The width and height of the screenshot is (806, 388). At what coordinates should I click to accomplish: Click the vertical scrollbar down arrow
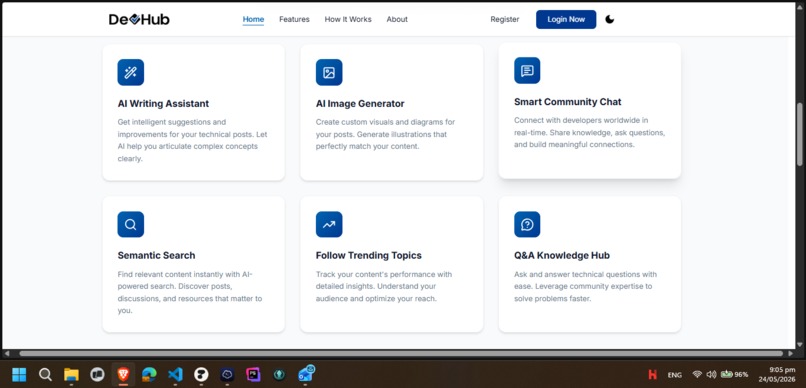(799, 344)
